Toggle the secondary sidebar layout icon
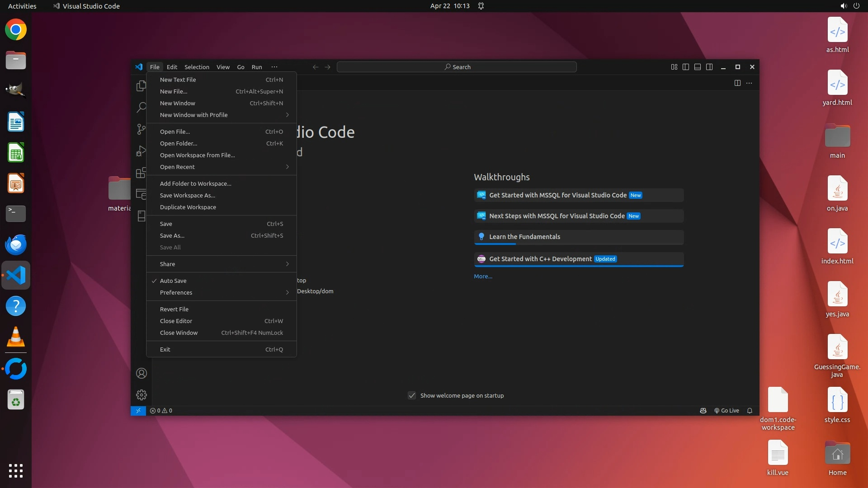Screen dimensions: 868x488 (x=709, y=67)
